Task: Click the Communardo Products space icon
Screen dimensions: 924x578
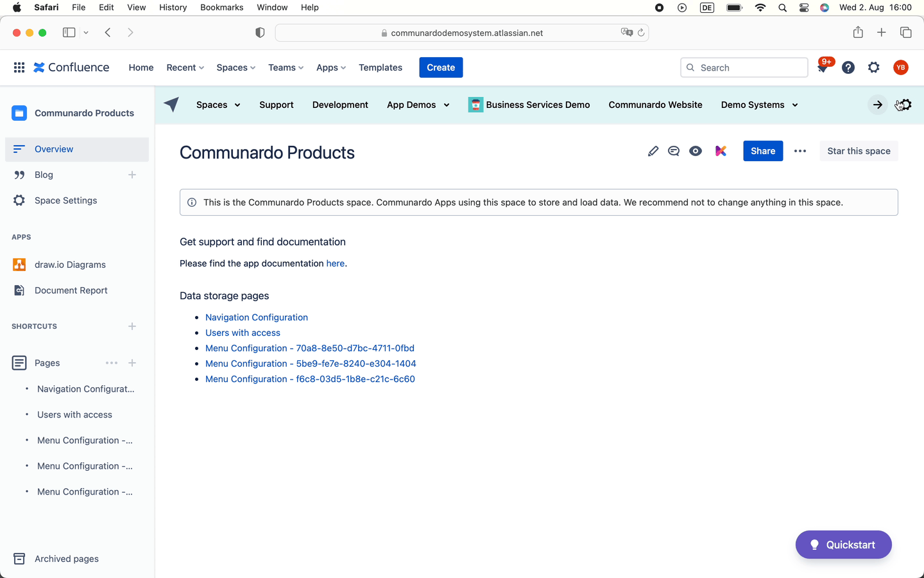Action: (x=19, y=113)
